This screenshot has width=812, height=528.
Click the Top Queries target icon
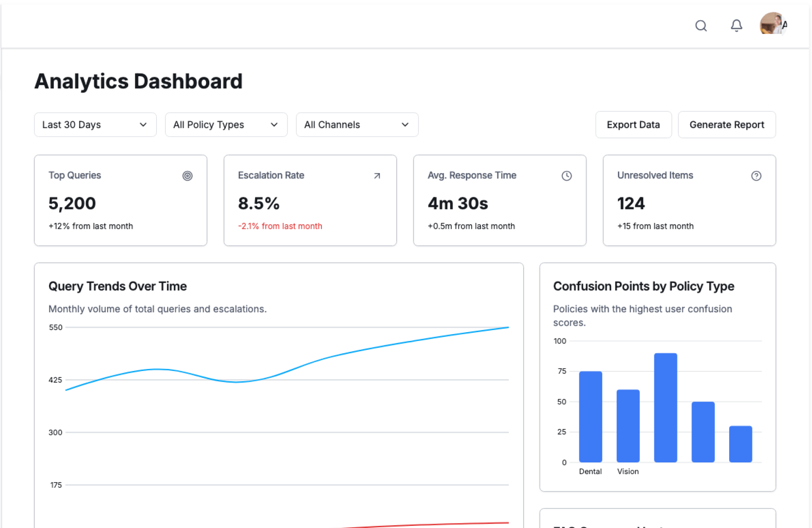(x=187, y=176)
